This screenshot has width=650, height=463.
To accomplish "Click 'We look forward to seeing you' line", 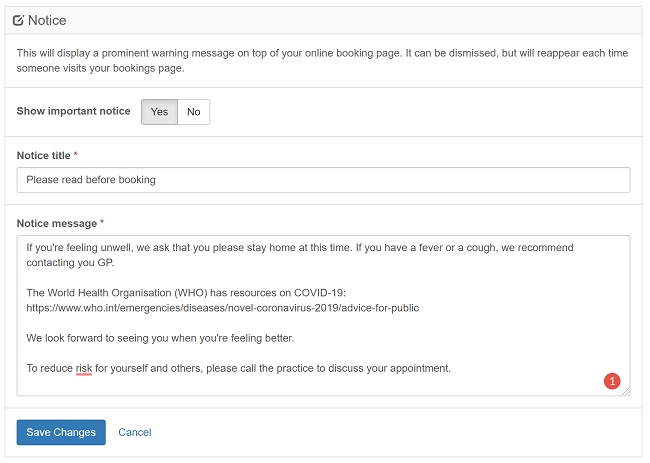I will pyautogui.click(x=160, y=338).
